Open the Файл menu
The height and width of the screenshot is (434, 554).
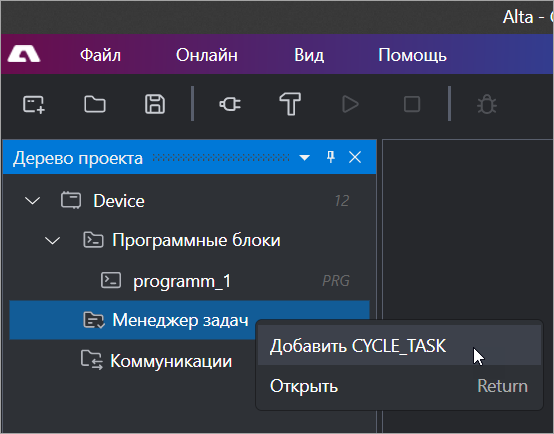point(100,55)
